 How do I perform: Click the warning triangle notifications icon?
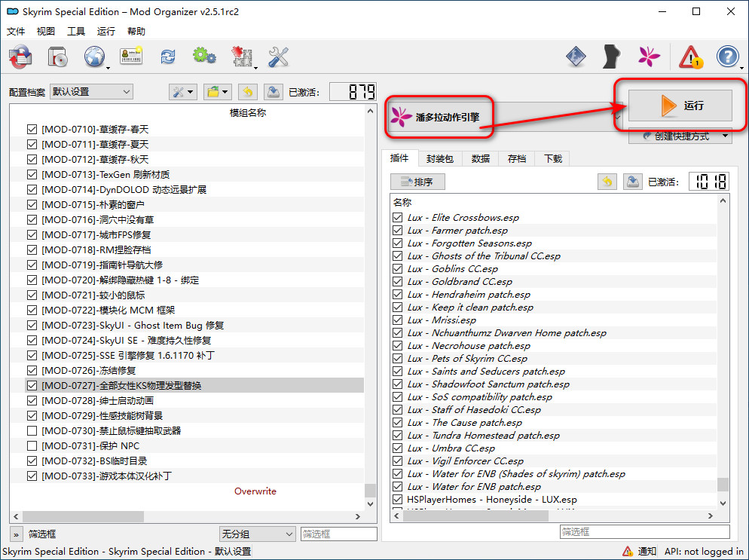[x=689, y=57]
